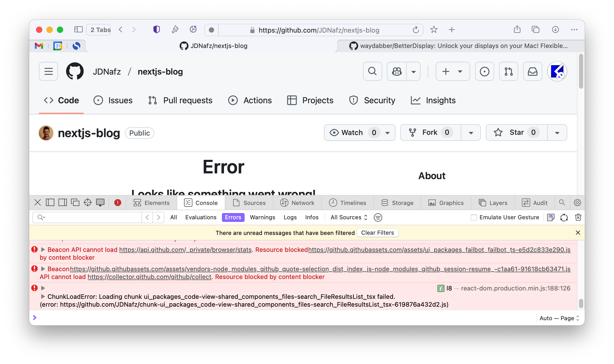Toggle the Warnings console filter
Image resolution: width=614 pixels, height=364 pixels.
point(262,217)
